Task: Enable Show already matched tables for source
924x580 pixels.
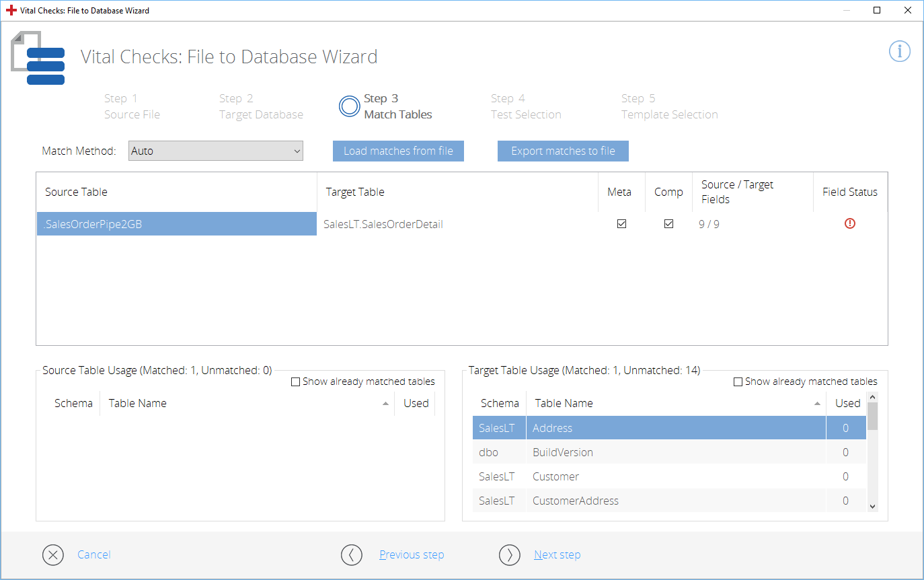Action: (x=295, y=382)
